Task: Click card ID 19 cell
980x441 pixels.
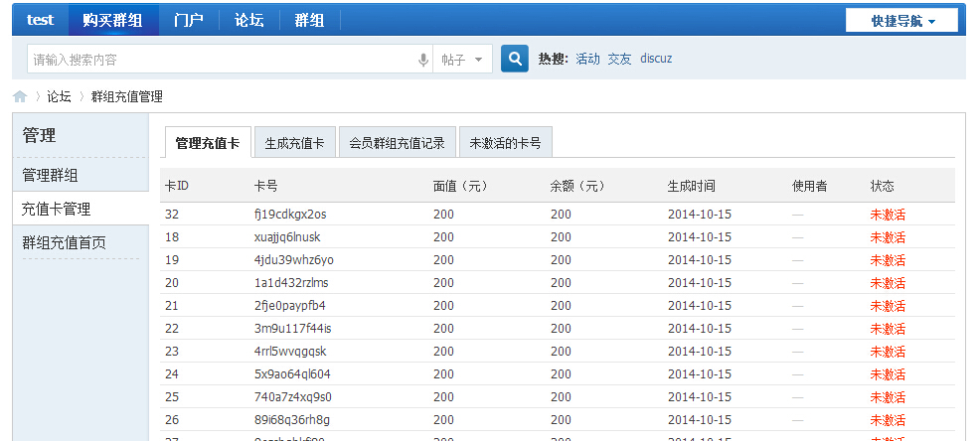Action: [172, 260]
